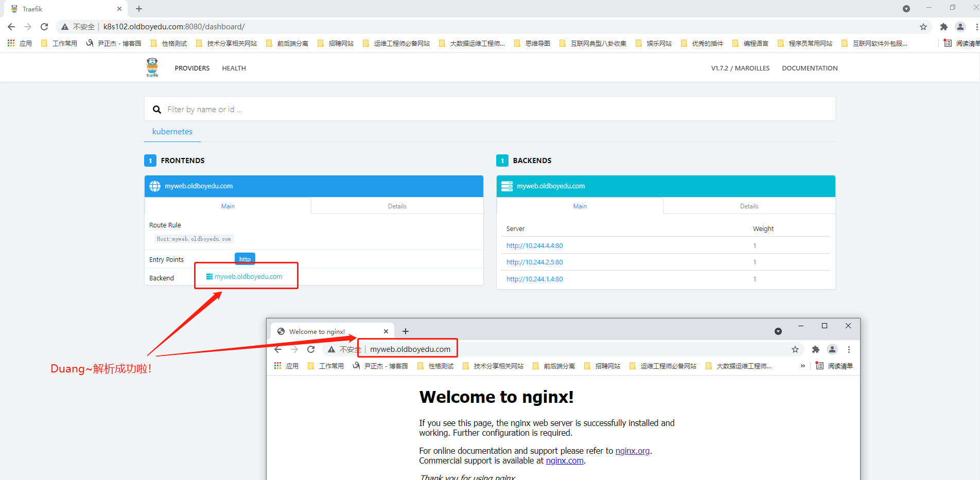Viewport: 980px width, 480px height.
Task: Click the search magnifier icon in filter bar
Action: click(x=157, y=110)
